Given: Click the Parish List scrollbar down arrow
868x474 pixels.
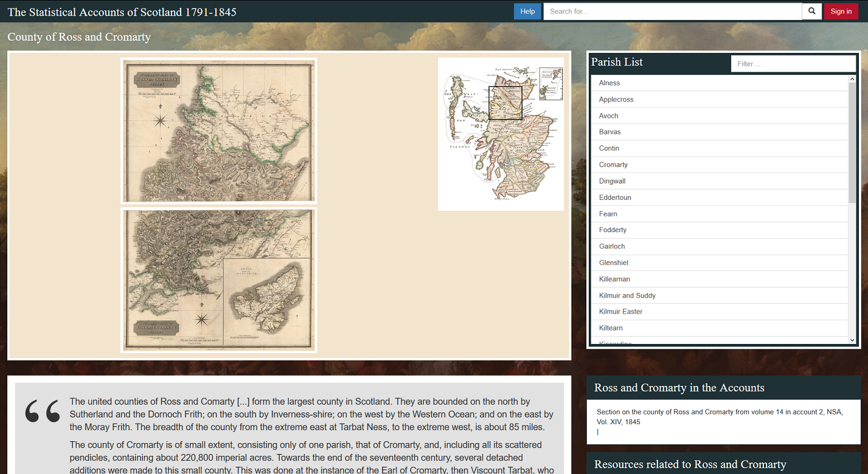Looking at the screenshot, I should (852, 340).
